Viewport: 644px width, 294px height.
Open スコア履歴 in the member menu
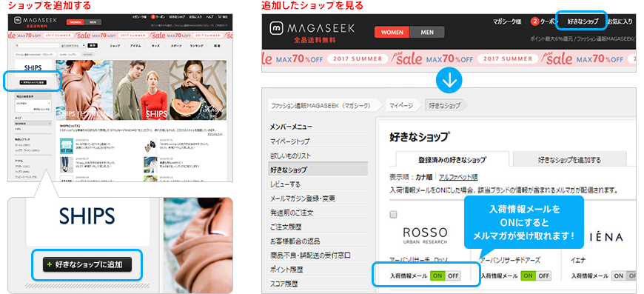pos(284,284)
